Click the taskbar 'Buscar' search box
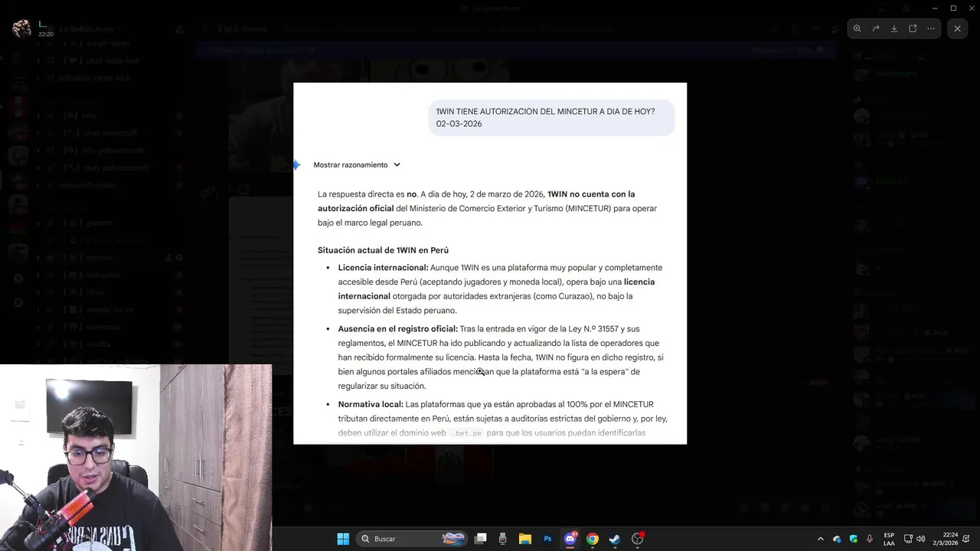The width and height of the screenshot is (980, 551). click(413, 539)
